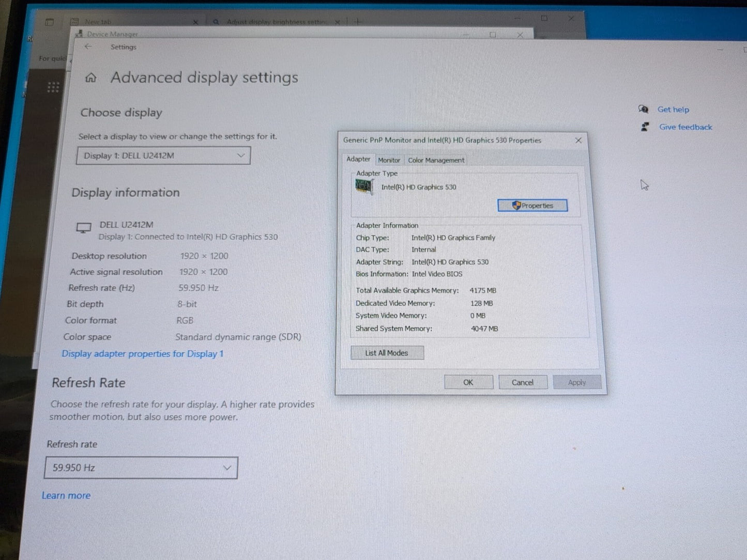Switch to the Monitor tab
Image resolution: width=747 pixels, height=560 pixels.
click(x=389, y=160)
